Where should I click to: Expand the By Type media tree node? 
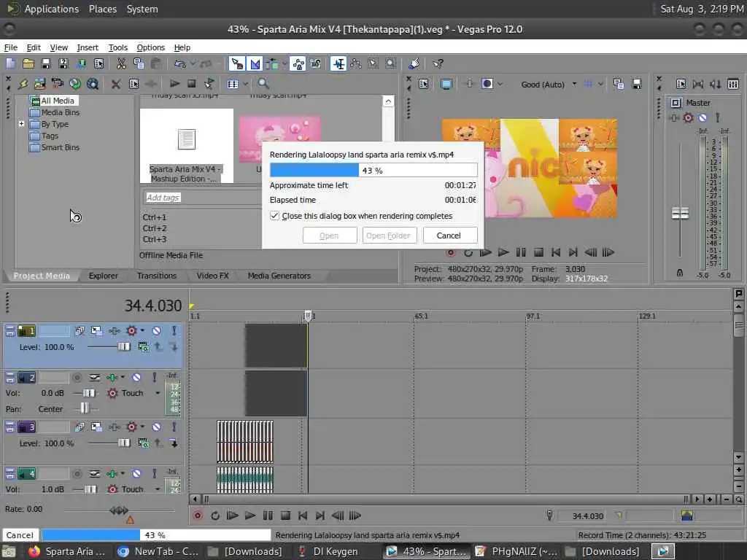click(x=21, y=124)
